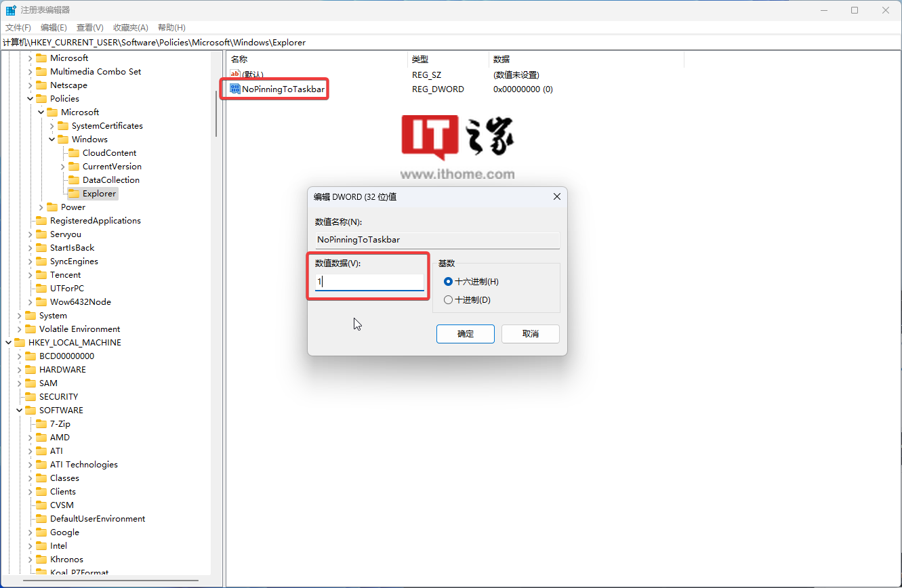Expand the CurrentVersion tree node
902x588 pixels.
(63, 167)
